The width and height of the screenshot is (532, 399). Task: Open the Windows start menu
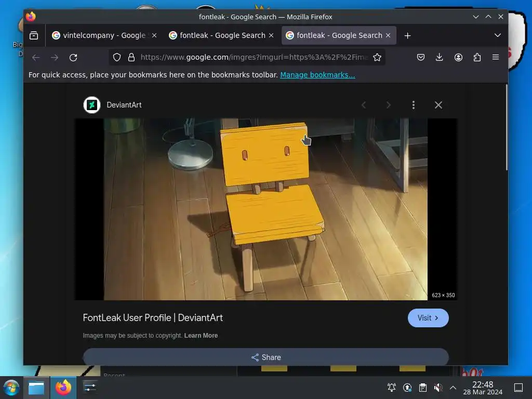click(x=11, y=388)
